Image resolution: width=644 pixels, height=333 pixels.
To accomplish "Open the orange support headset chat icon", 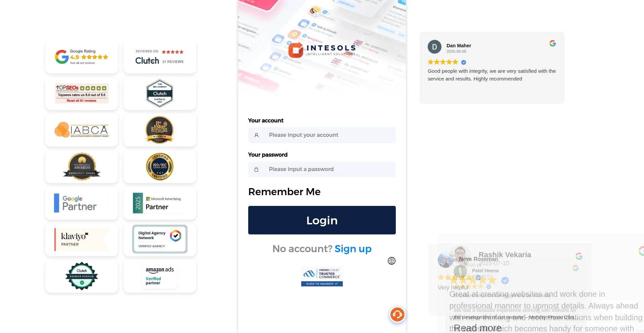I will 397,315.
